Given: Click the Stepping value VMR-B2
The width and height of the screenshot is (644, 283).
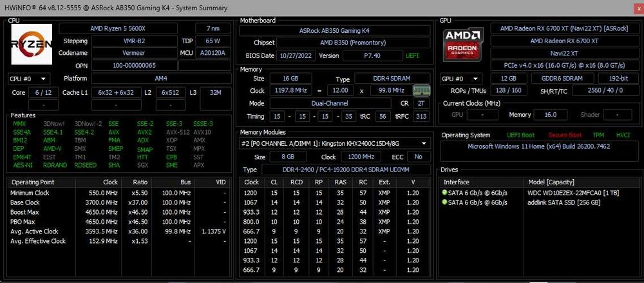Looking at the screenshot, I should tap(134, 41).
